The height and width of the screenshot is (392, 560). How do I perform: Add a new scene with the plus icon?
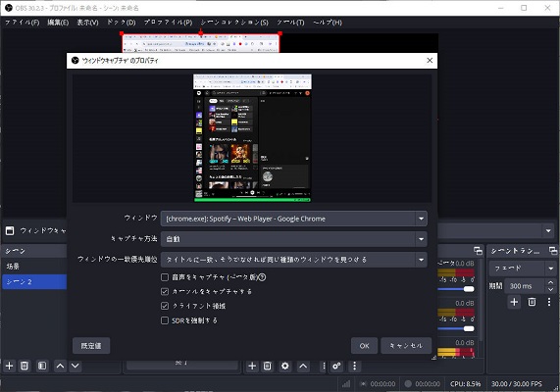pyautogui.click(x=9, y=366)
